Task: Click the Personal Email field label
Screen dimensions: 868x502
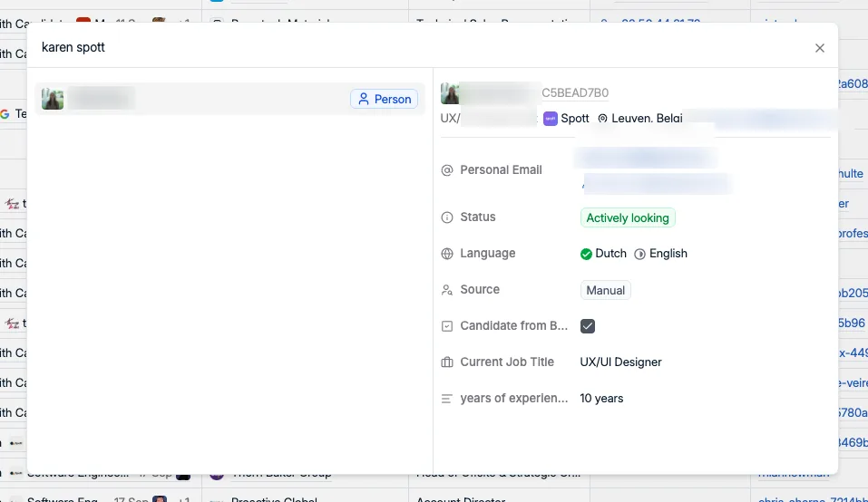Action: coord(501,169)
